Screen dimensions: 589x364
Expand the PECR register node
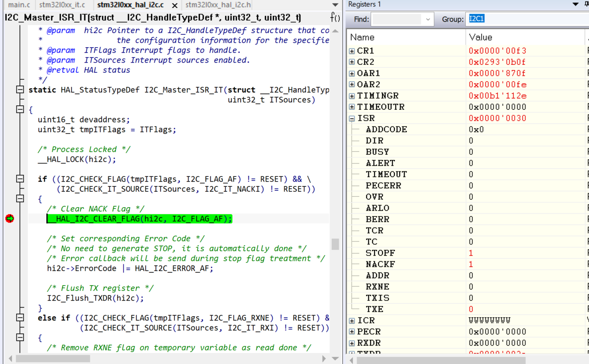click(x=352, y=331)
